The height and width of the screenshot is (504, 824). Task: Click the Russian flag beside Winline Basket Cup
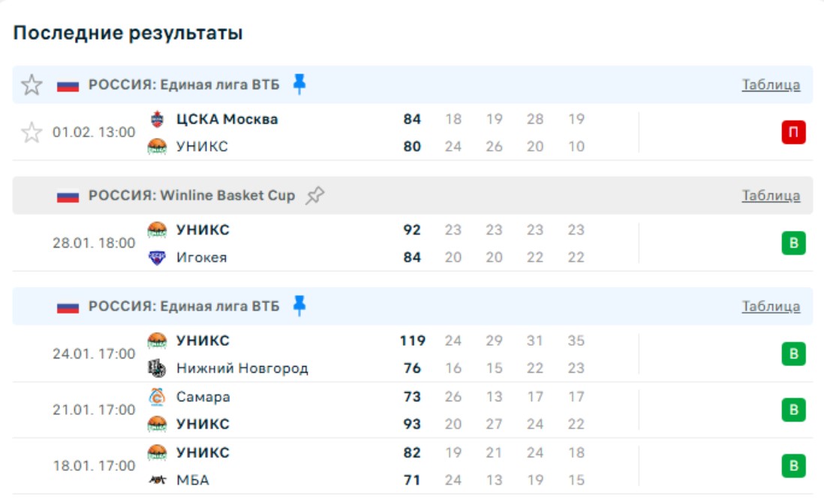click(68, 196)
